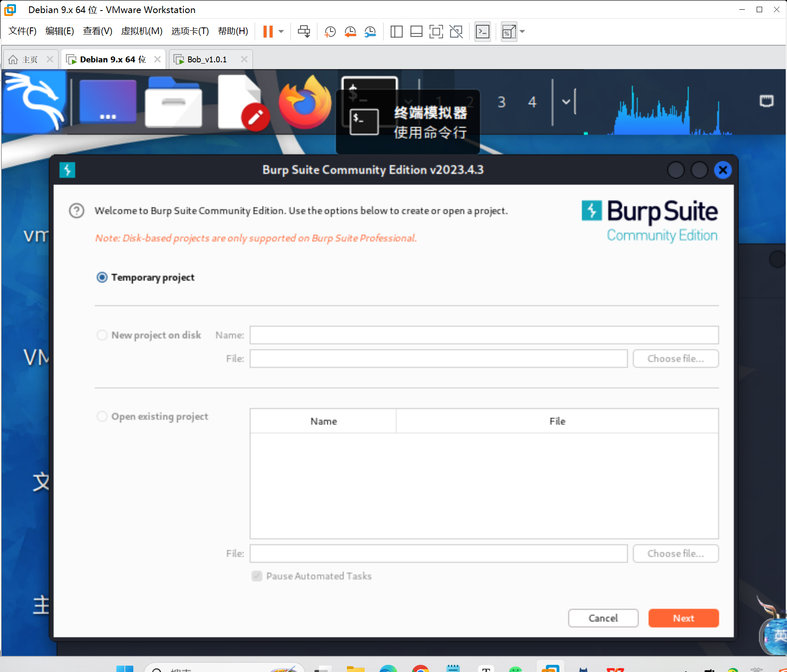Close the 主页 tab
Viewport: 787px width, 672px height.
tap(50, 59)
